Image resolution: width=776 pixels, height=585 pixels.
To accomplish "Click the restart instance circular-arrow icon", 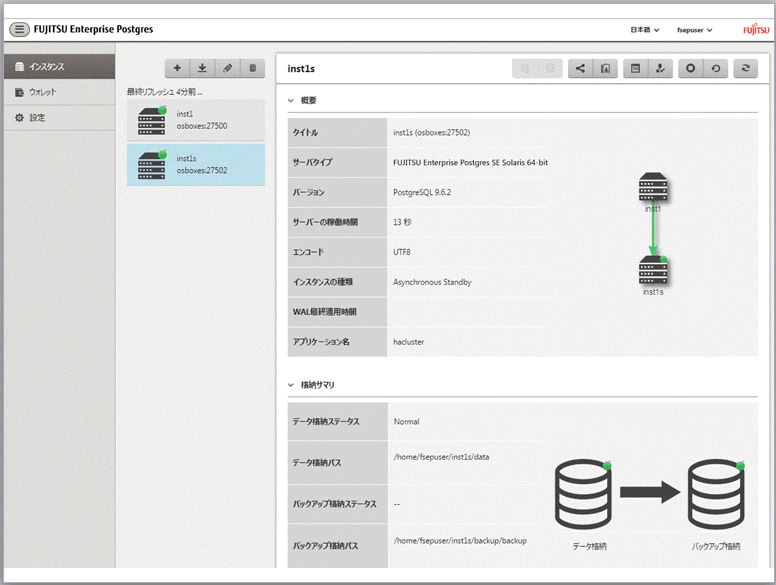I will click(716, 68).
